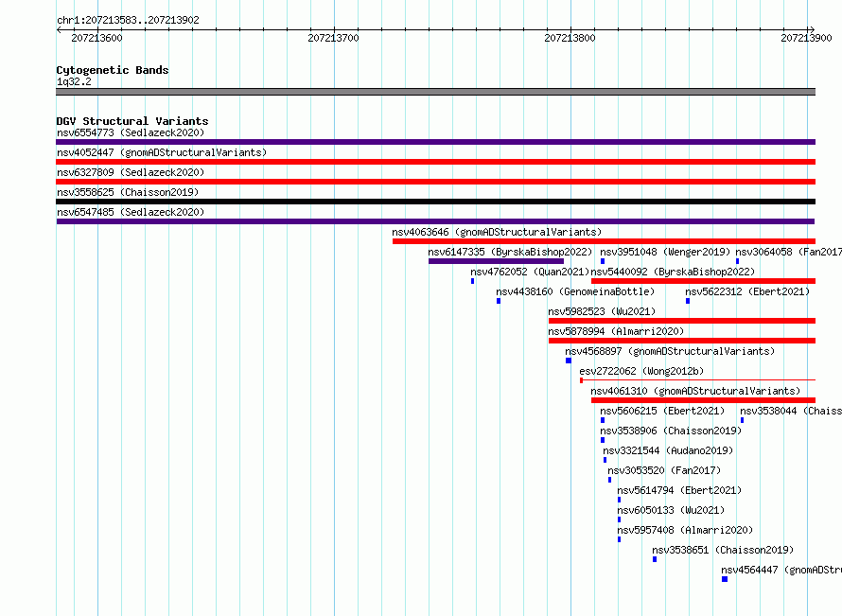
Task: Click the blue marker under nsv5614794
Action: pyautogui.click(x=619, y=500)
